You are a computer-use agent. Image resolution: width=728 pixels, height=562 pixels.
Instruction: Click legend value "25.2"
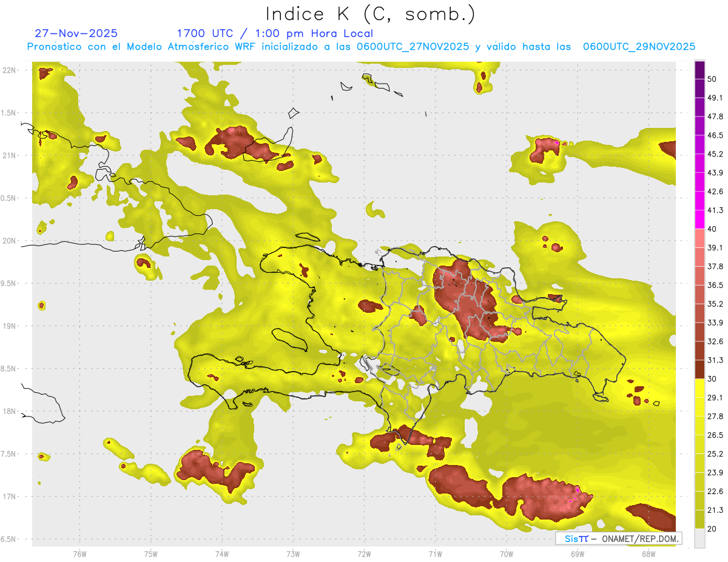pos(715,453)
